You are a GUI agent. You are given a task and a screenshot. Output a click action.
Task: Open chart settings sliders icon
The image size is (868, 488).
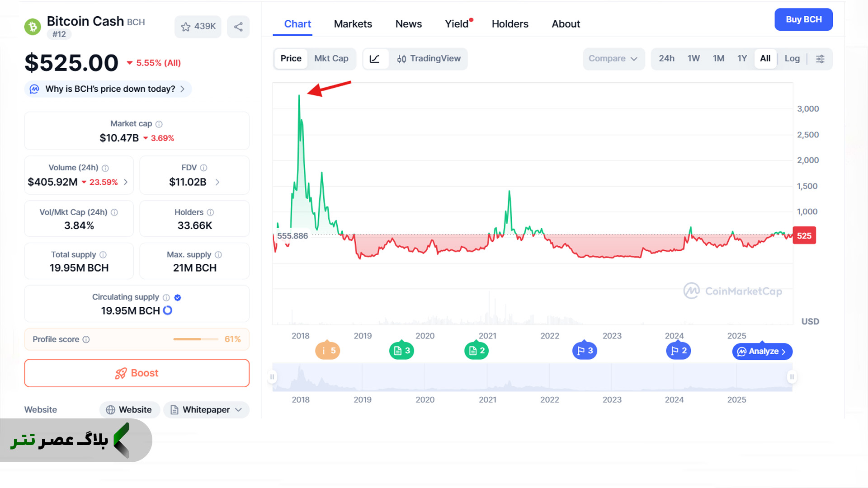click(820, 59)
